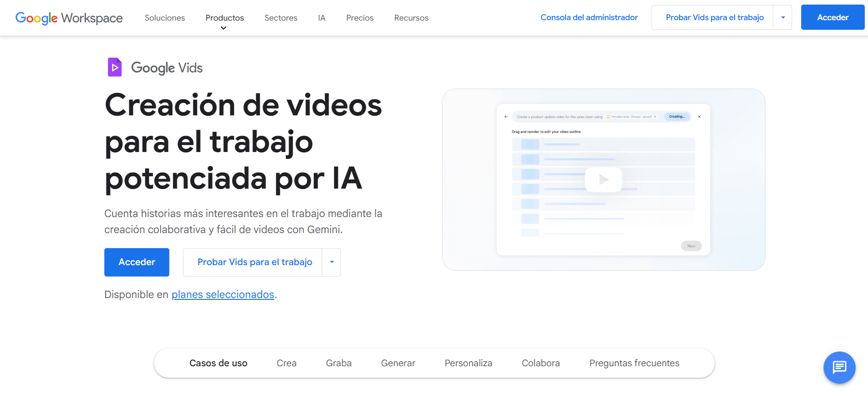Screen dimensions: 868x396
Task: Open hero Probar Vids dropdown arrow
Action: pyautogui.click(x=332, y=262)
